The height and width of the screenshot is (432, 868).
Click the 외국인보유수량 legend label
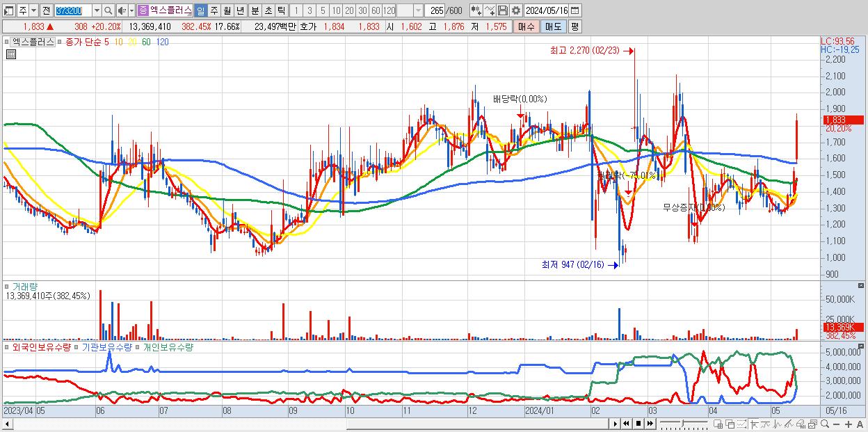point(42,346)
